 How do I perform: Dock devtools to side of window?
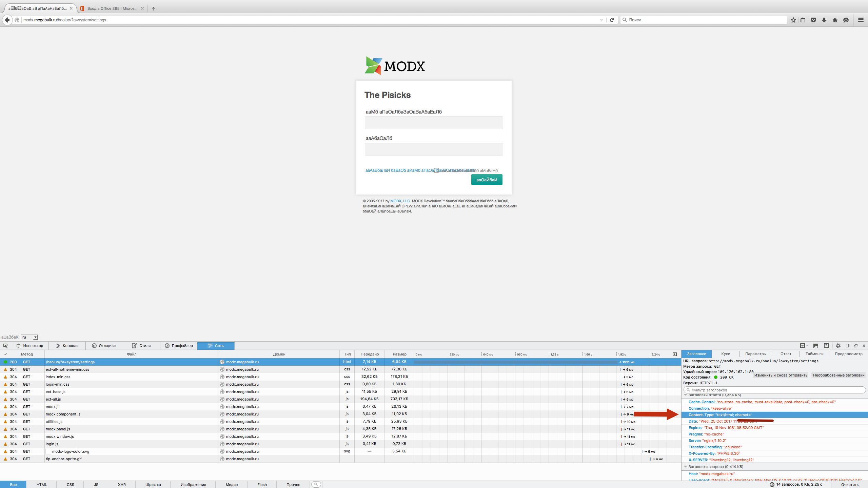point(847,346)
